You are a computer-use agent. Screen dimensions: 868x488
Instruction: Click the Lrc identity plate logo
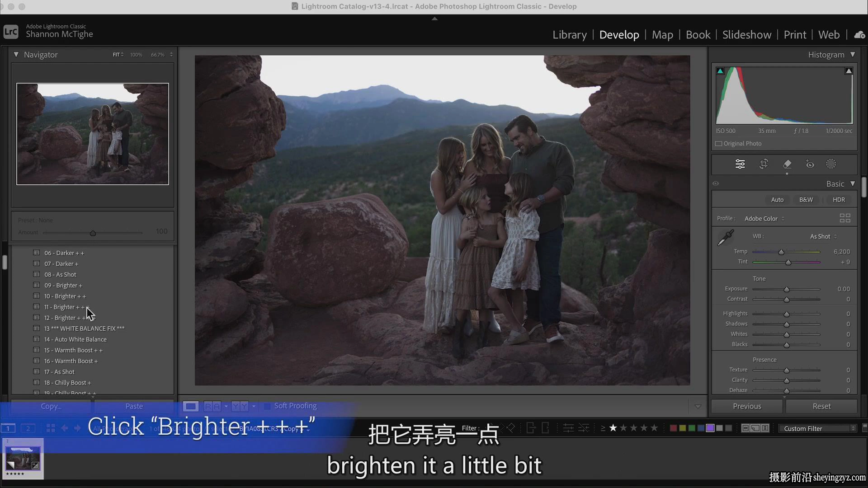tap(11, 32)
